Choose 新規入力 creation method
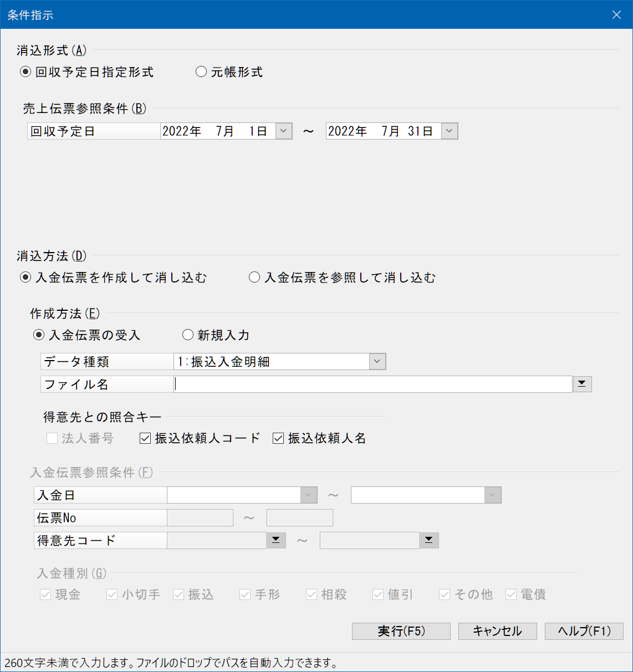Image resolution: width=633 pixels, height=672 pixels. pos(188,335)
